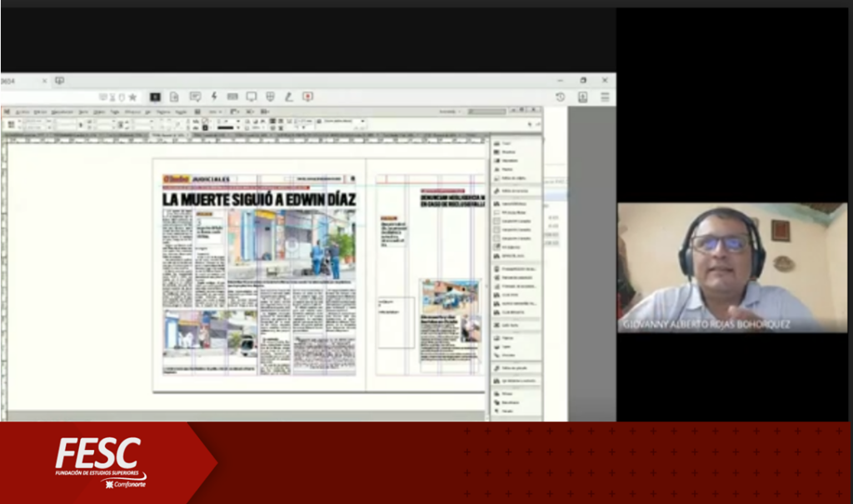This screenshot has width=853, height=504.
Task: Click Giovanny Alberto Rojas Bohorquez's webcam video
Action: click(x=731, y=267)
